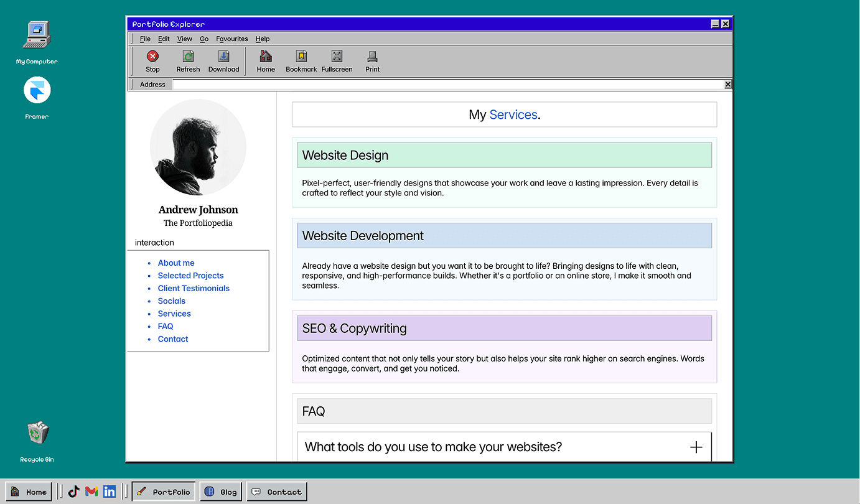The height and width of the screenshot is (504, 860).
Task: Open LinkedIn icon in taskbar
Action: (x=110, y=492)
